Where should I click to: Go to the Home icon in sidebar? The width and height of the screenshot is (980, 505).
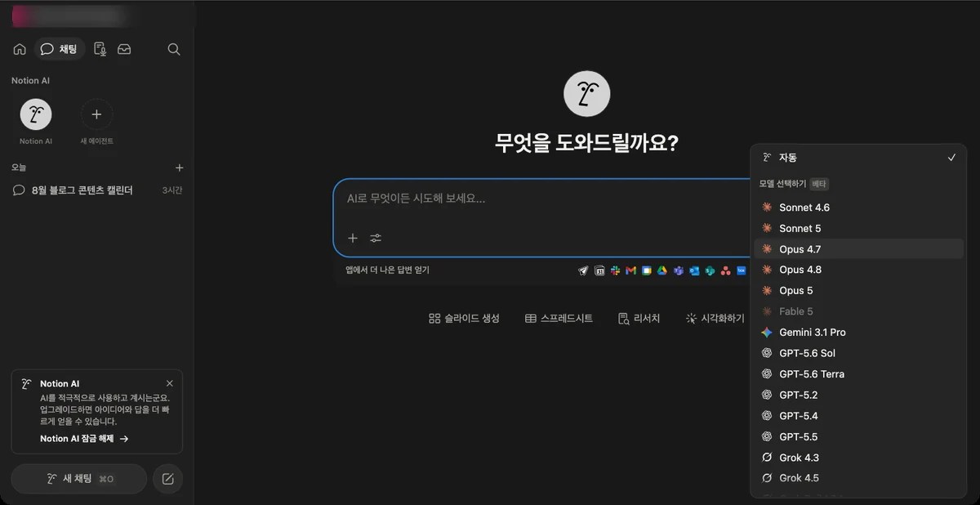click(20, 49)
